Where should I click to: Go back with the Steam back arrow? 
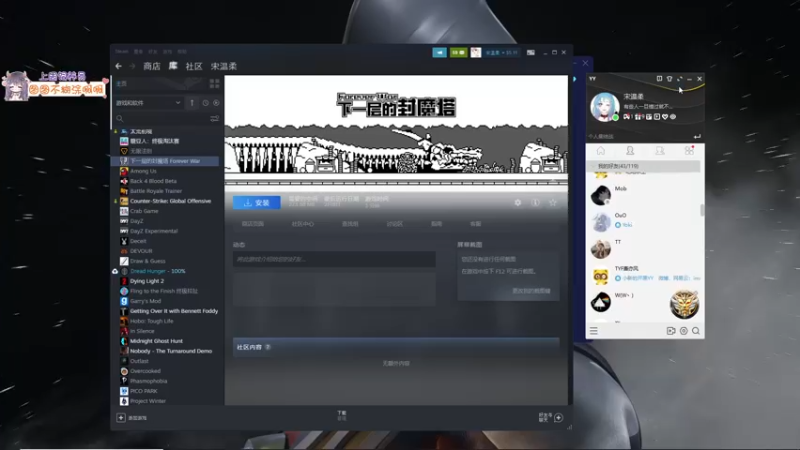[118, 66]
